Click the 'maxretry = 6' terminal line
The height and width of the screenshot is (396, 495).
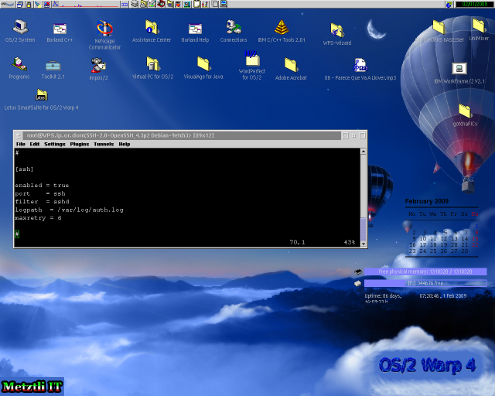tap(38, 218)
